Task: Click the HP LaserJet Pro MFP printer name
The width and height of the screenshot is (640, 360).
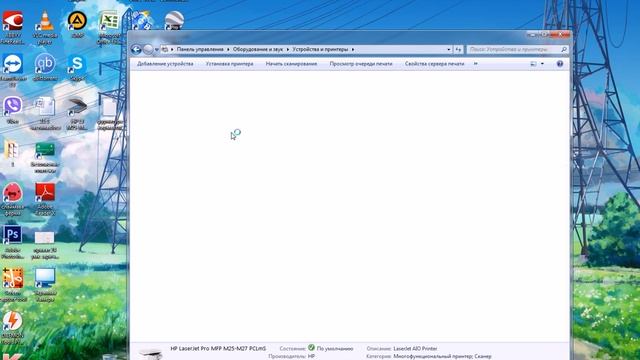Action: (x=218, y=349)
